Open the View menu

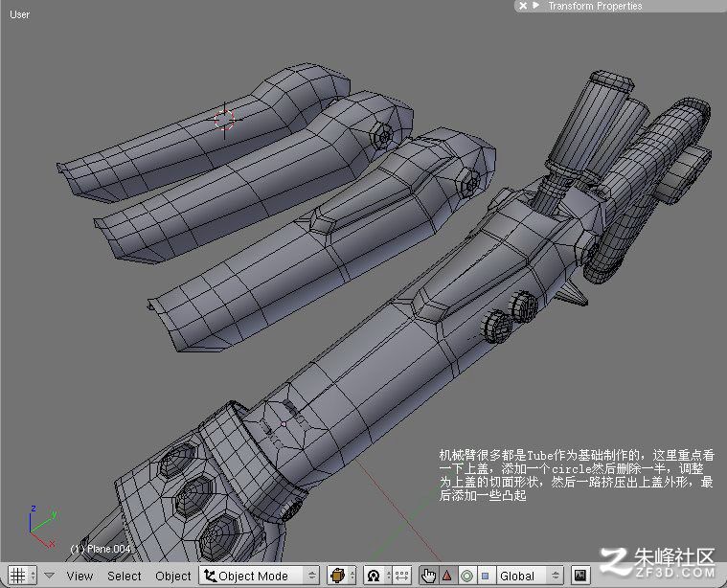click(x=80, y=576)
